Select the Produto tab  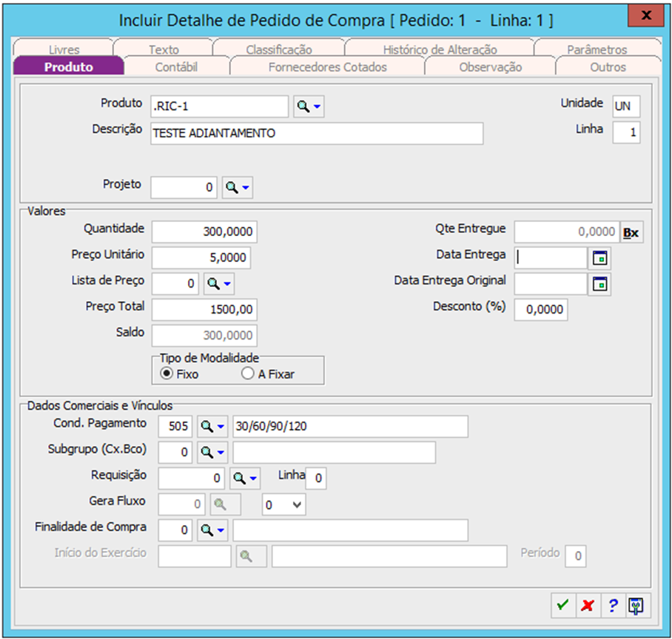[x=69, y=67]
